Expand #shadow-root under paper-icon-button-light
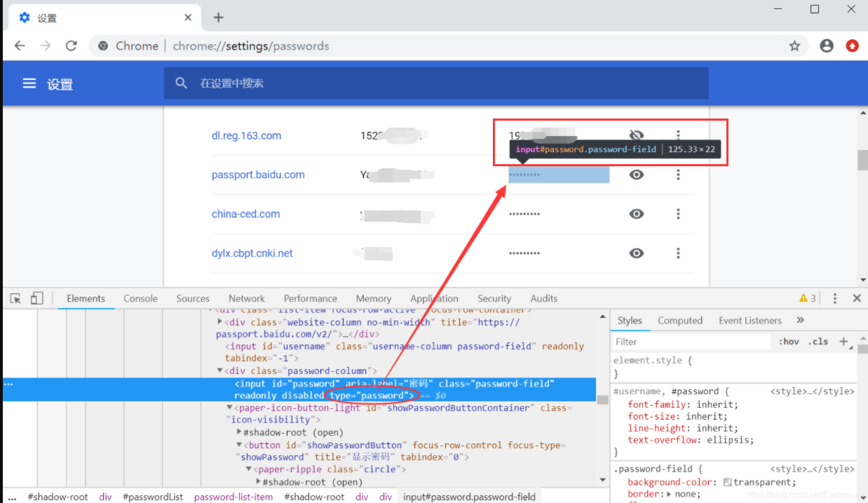Image resolution: width=868 pixels, height=503 pixels. click(x=239, y=432)
